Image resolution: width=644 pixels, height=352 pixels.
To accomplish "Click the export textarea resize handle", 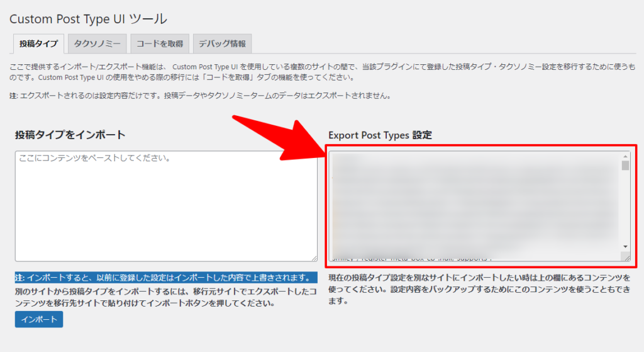I will 626,256.
